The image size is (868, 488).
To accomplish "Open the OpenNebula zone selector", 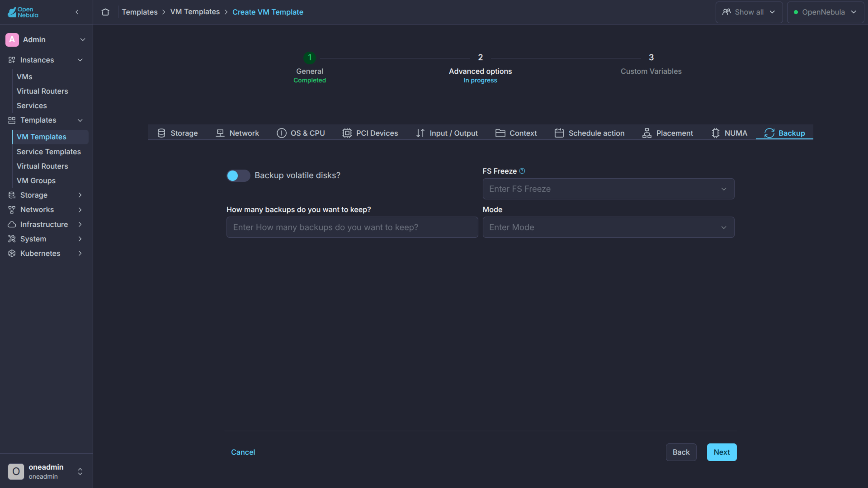I will (825, 12).
